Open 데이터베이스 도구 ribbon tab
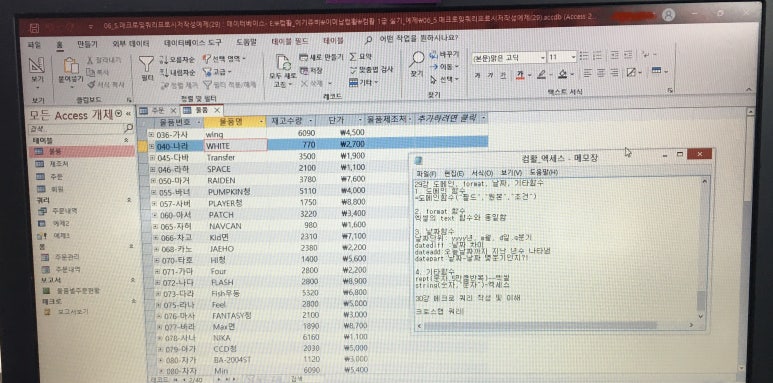The width and height of the screenshot is (773, 383). (193, 43)
